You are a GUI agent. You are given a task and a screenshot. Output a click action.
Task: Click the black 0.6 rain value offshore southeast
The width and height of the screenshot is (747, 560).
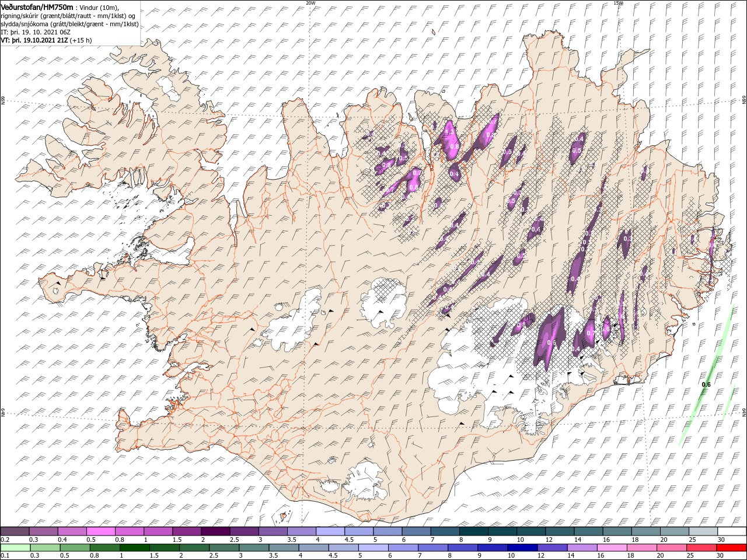pos(706,384)
